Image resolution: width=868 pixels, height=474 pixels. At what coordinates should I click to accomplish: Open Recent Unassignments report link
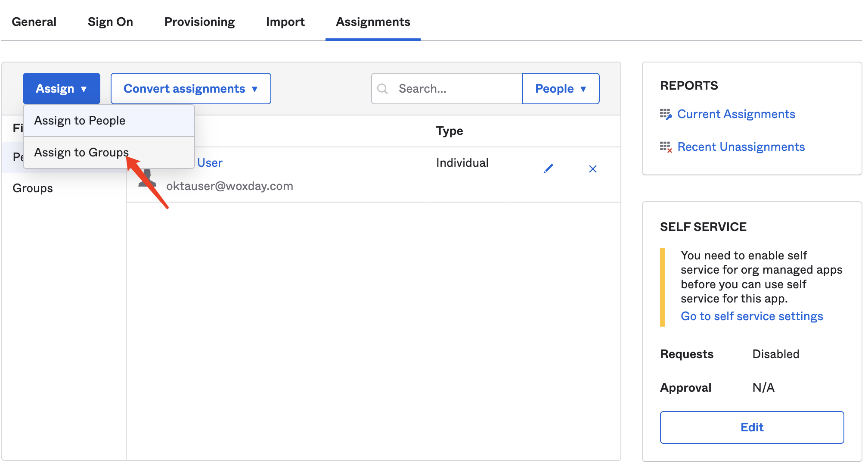click(x=741, y=147)
